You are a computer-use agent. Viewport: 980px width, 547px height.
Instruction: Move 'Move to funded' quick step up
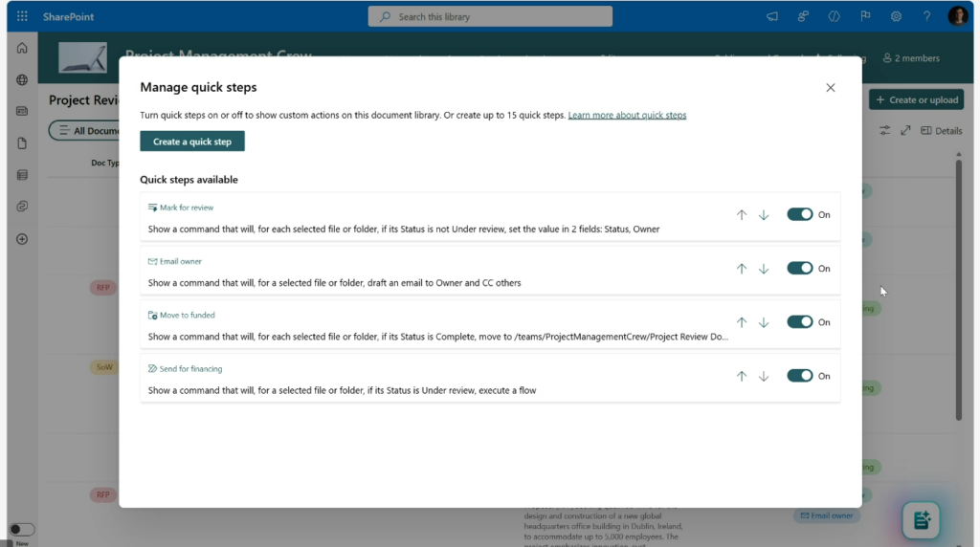742,322
